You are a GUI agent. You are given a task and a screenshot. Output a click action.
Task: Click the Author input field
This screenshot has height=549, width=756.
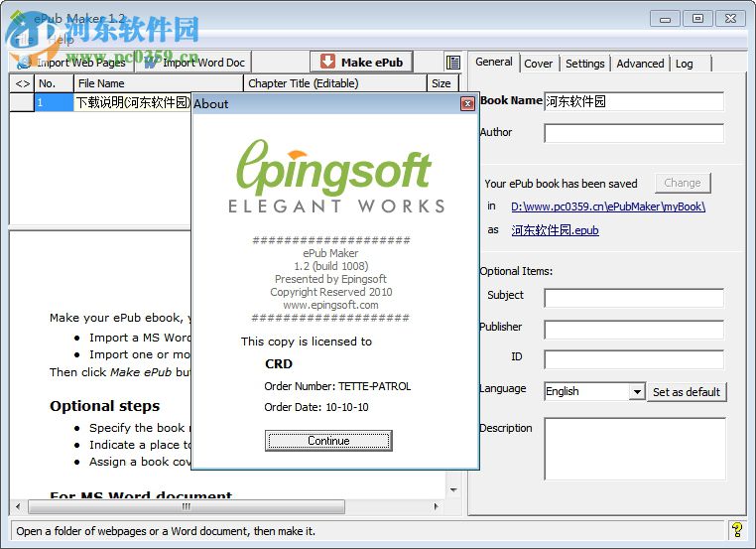[x=634, y=133]
